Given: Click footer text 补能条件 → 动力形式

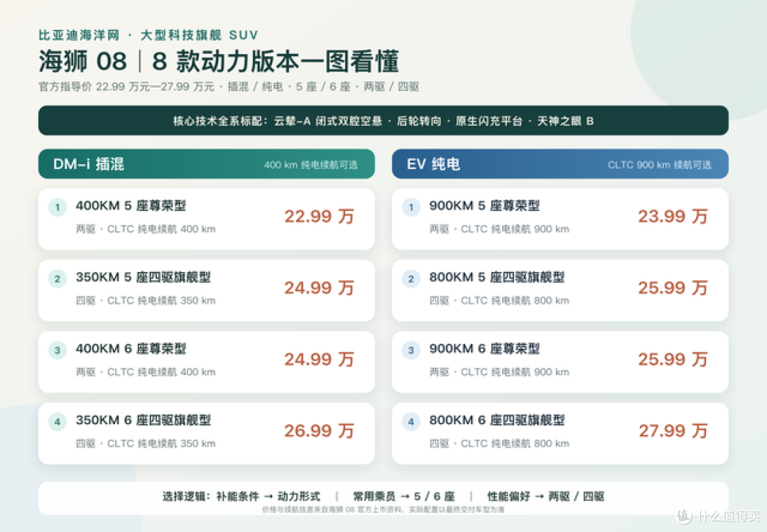Looking at the screenshot, I should [268, 496].
